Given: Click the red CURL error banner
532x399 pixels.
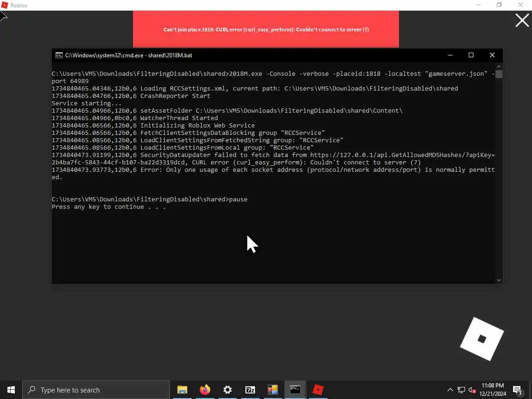Looking at the screenshot, I should click(266, 29).
